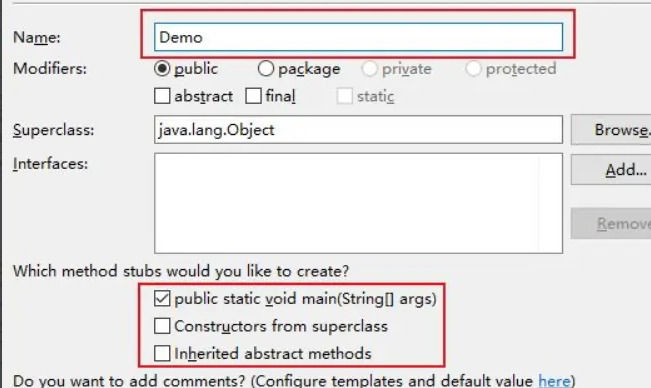Select the public modifier radio button
Viewport: 651px width, 388px height.
tap(162, 68)
